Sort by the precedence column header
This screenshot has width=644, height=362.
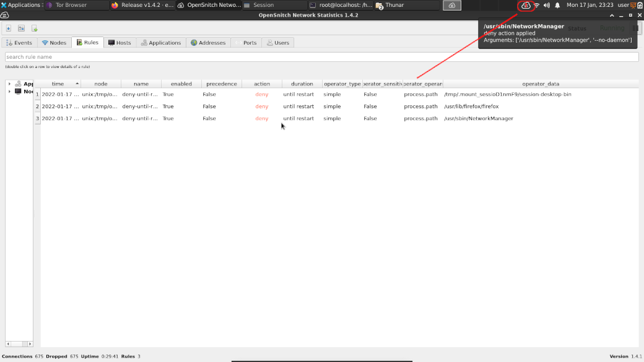(222, 84)
